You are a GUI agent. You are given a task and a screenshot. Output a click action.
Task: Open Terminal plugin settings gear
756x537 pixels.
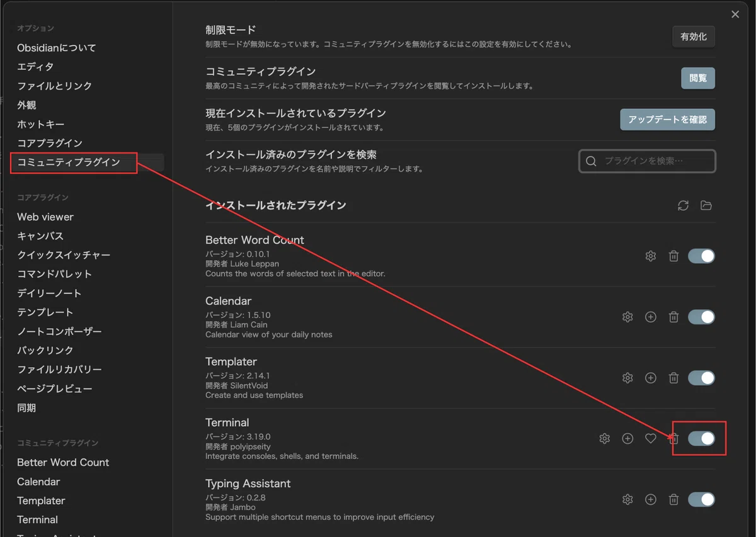pos(605,439)
